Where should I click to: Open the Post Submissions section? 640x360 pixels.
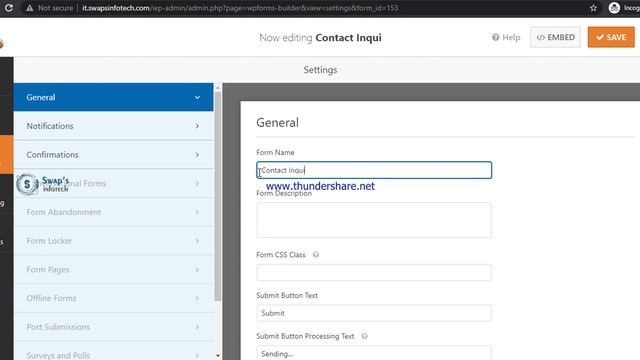(113, 327)
